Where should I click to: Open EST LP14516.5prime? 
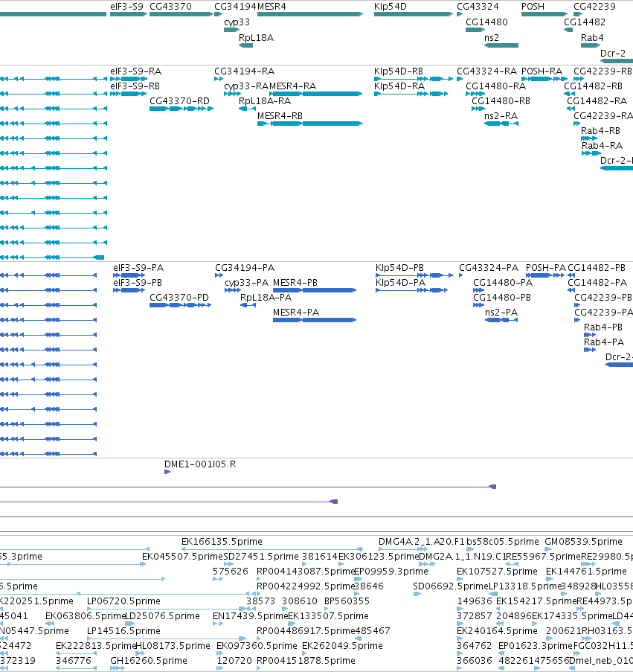[x=167, y=639]
